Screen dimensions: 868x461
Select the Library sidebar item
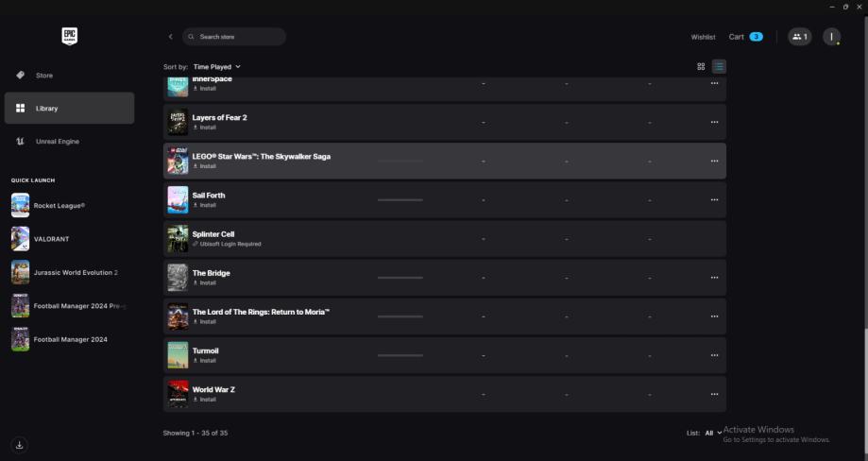(x=69, y=109)
